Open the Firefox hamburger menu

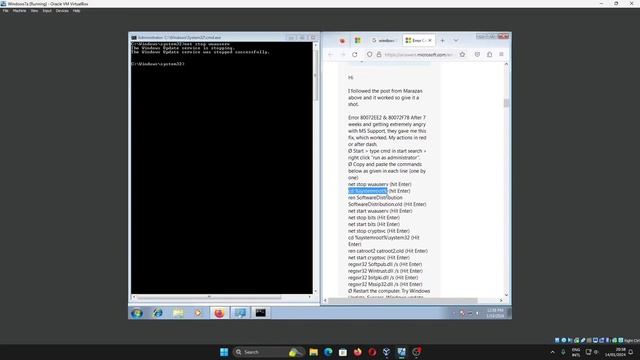click(501, 54)
